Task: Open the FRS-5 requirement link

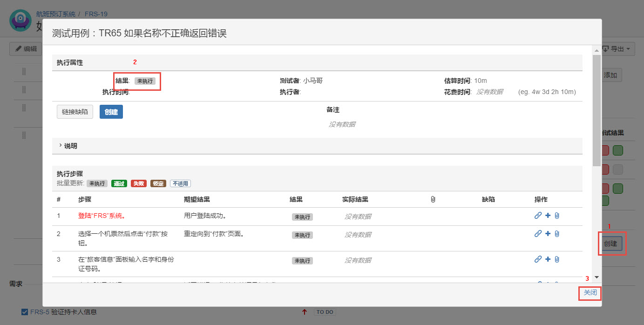Action: pos(40,312)
